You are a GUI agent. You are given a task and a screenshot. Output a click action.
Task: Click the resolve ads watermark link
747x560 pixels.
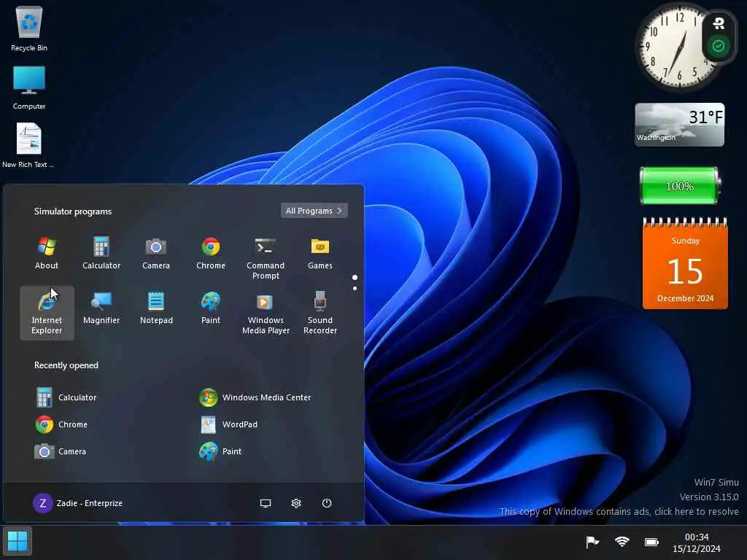click(x=619, y=511)
